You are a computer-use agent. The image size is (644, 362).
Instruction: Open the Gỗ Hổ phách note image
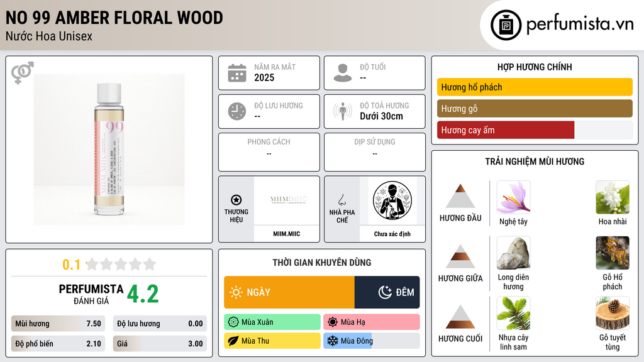[x=613, y=253]
